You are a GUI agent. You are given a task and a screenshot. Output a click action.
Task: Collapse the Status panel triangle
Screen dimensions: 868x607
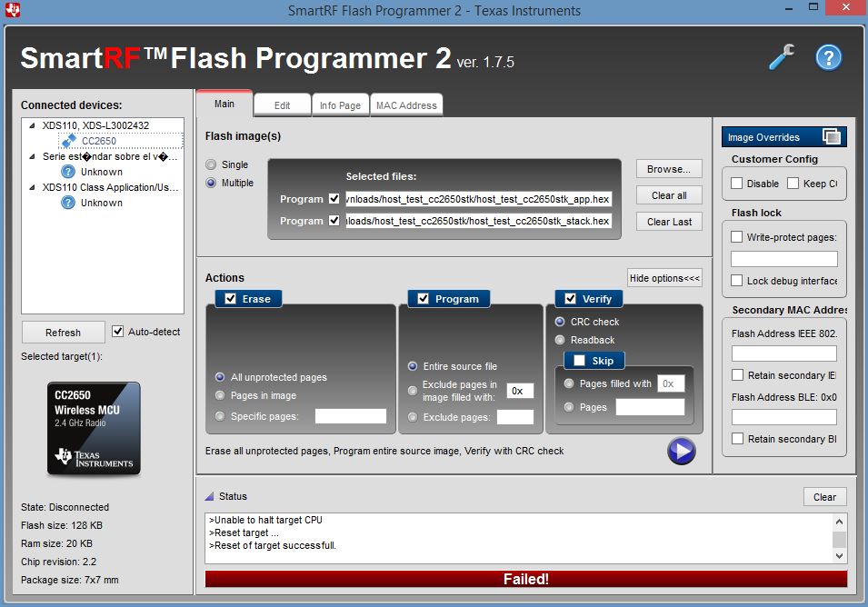click(x=209, y=496)
